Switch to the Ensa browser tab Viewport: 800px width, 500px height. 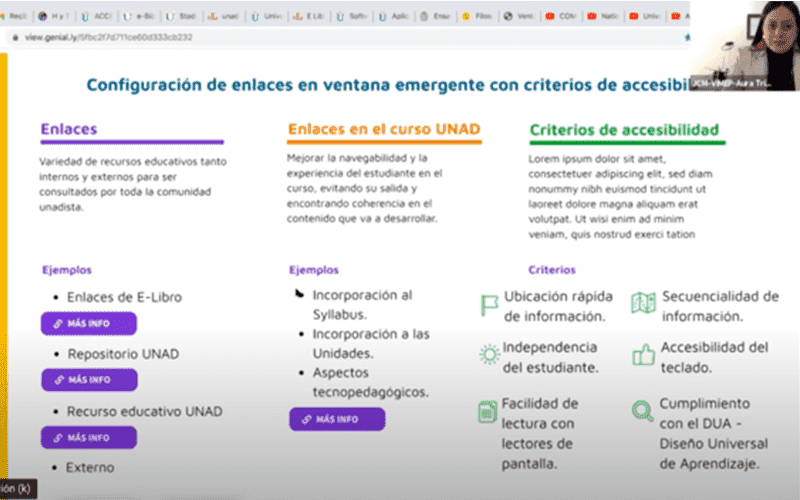(x=436, y=16)
